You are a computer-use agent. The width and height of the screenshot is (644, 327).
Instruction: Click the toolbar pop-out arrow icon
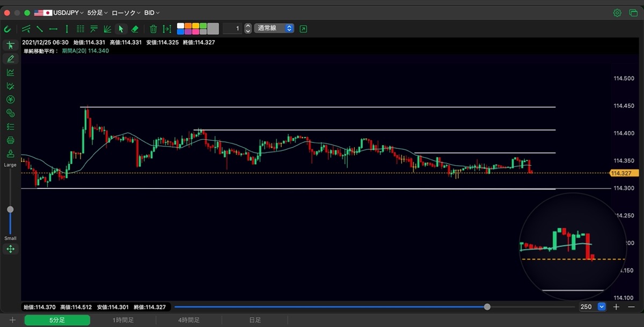tap(304, 29)
